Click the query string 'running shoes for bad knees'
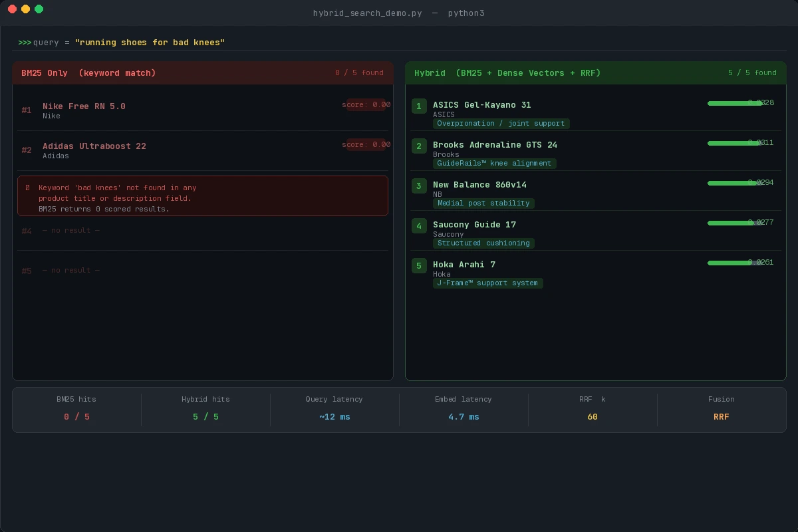Viewport: 798px width, 532px height. [x=150, y=42]
